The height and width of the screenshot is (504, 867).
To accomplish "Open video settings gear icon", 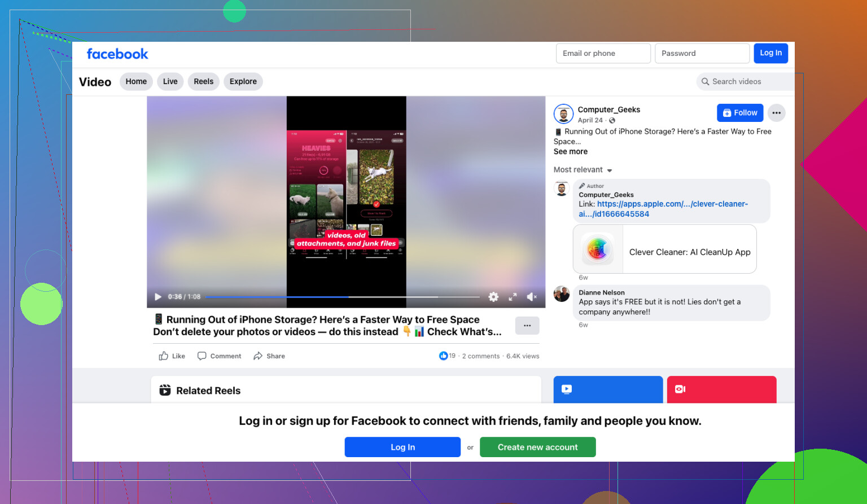I will point(493,297).
